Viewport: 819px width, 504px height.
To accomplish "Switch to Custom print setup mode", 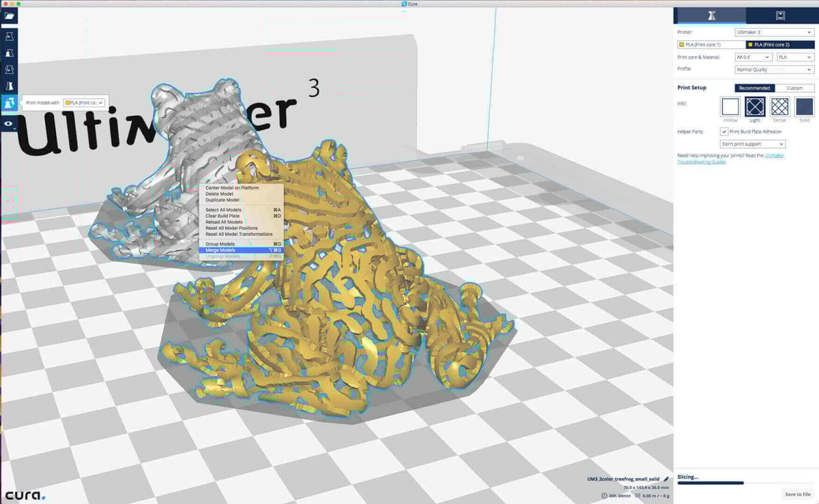I will pos(794,88).
